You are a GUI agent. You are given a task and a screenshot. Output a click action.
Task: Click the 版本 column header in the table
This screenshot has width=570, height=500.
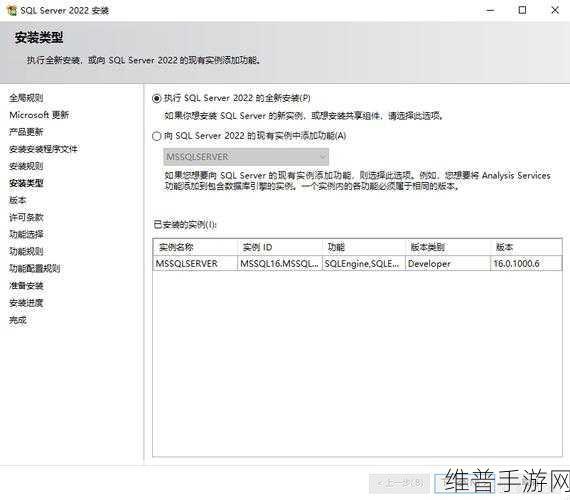point(526,247)
